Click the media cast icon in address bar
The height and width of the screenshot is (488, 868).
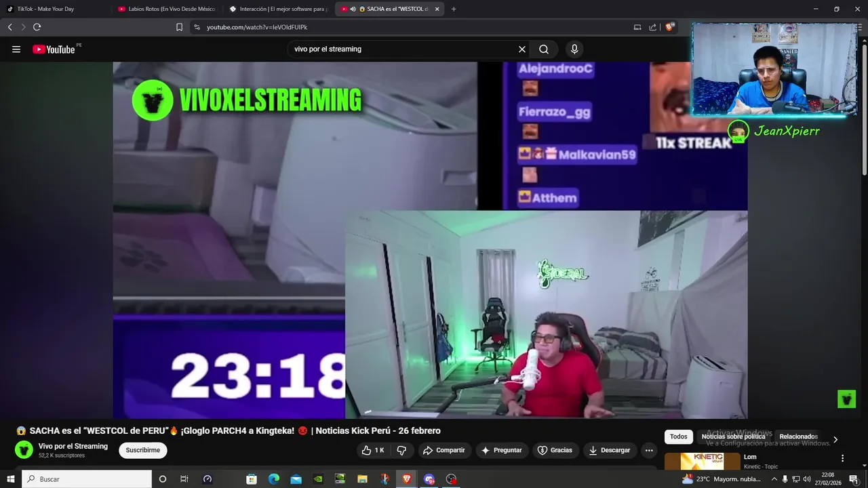[637, 27]
